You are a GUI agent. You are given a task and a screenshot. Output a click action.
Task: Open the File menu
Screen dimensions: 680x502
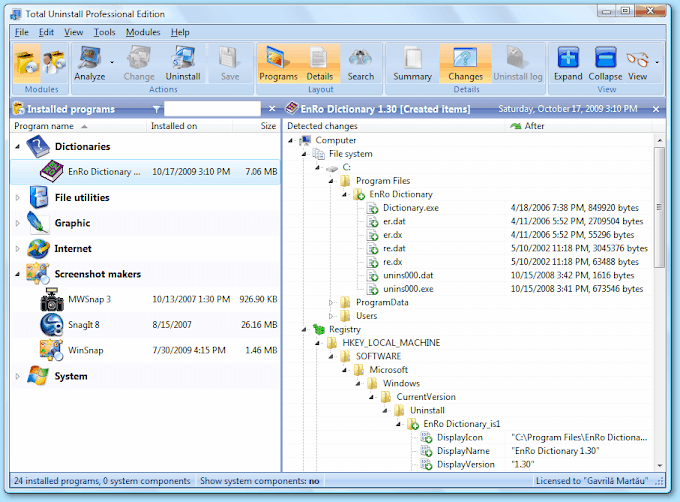point(21,32)
